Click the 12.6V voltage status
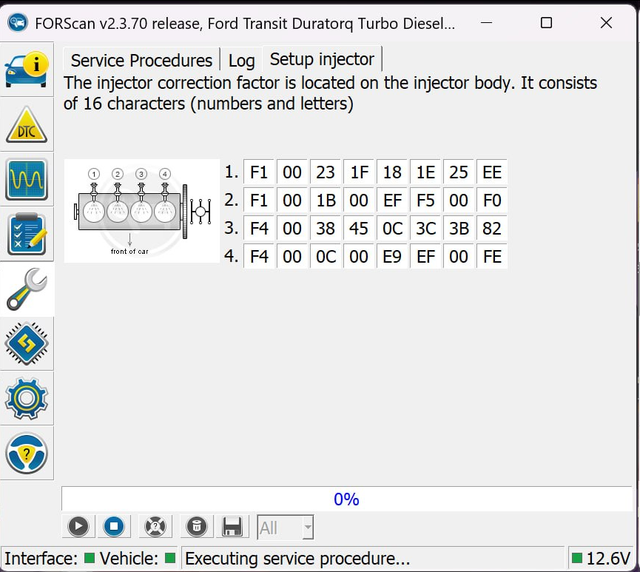The width and height of the screenshot is (640, 572). (601, 558)
